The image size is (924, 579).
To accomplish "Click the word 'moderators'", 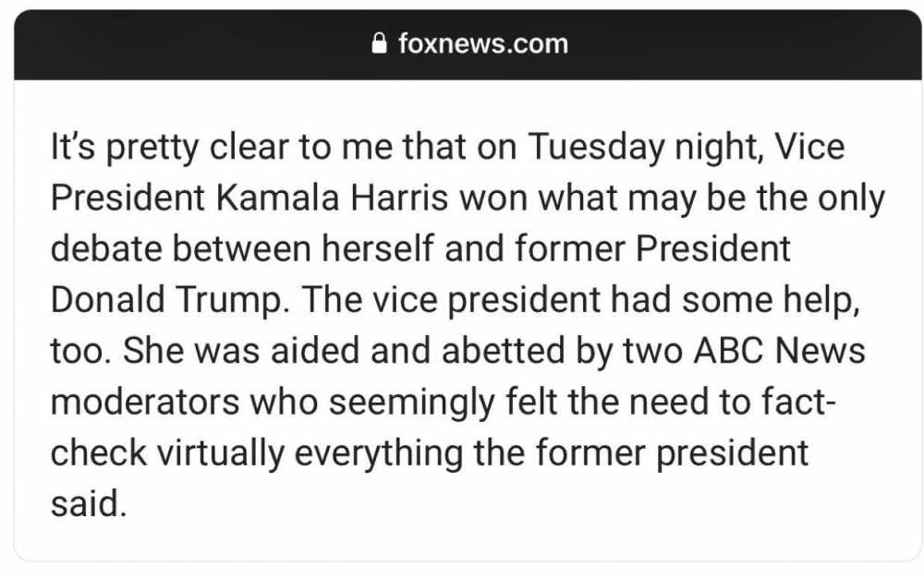I will tap(145, 402).
